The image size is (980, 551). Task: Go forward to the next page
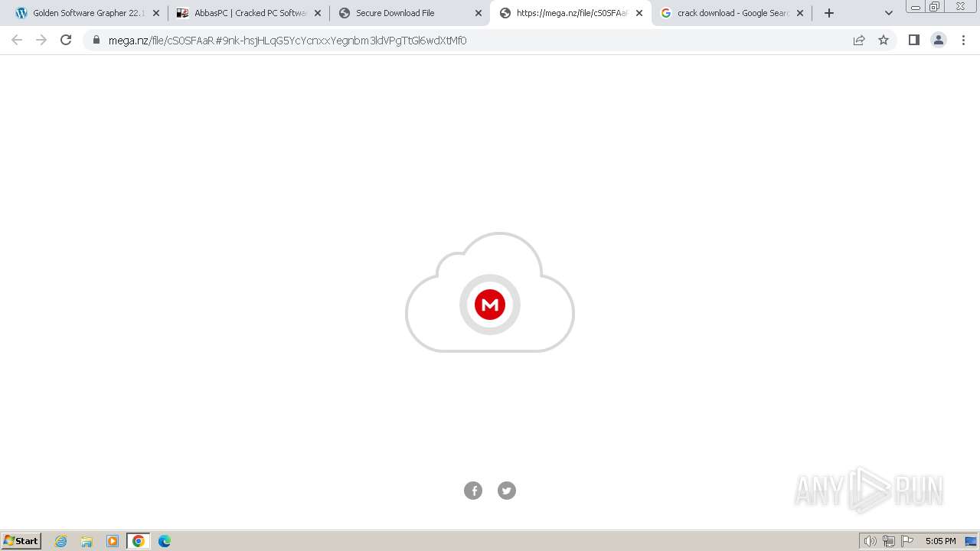[41, 40]
